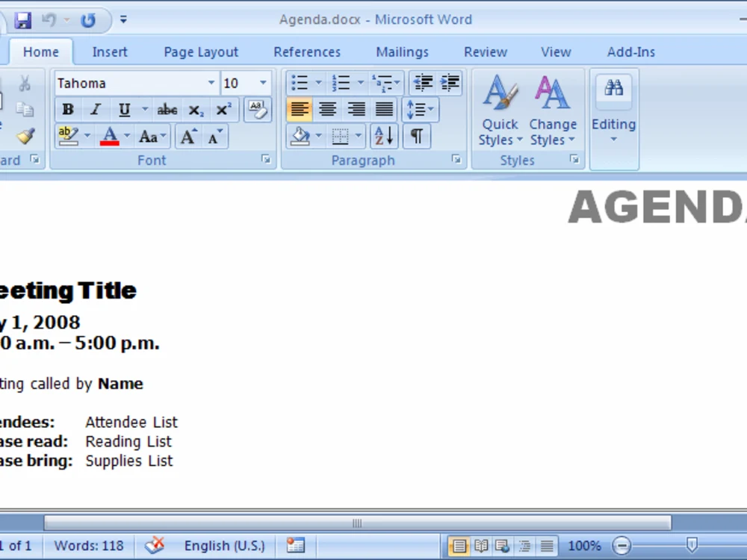
Task: Open the Change Case menu
Action: tap(152, 137)
